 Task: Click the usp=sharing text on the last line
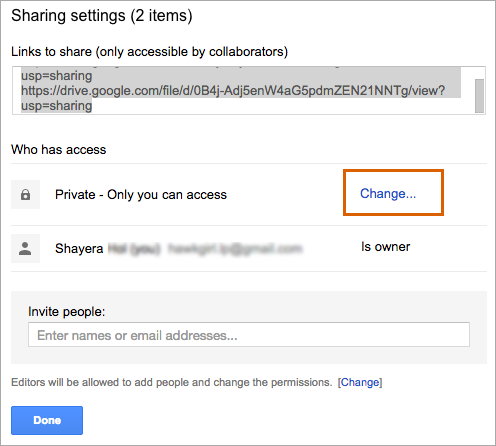click(x=57, y=106)
